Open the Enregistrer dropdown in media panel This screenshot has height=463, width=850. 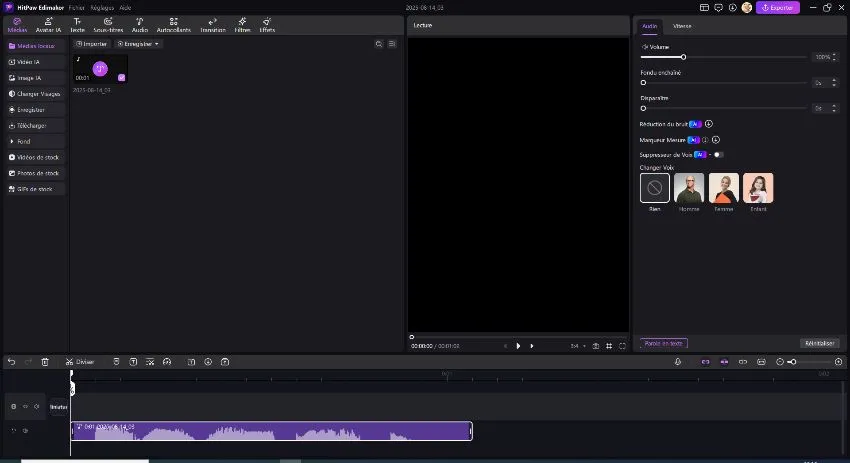138,44
